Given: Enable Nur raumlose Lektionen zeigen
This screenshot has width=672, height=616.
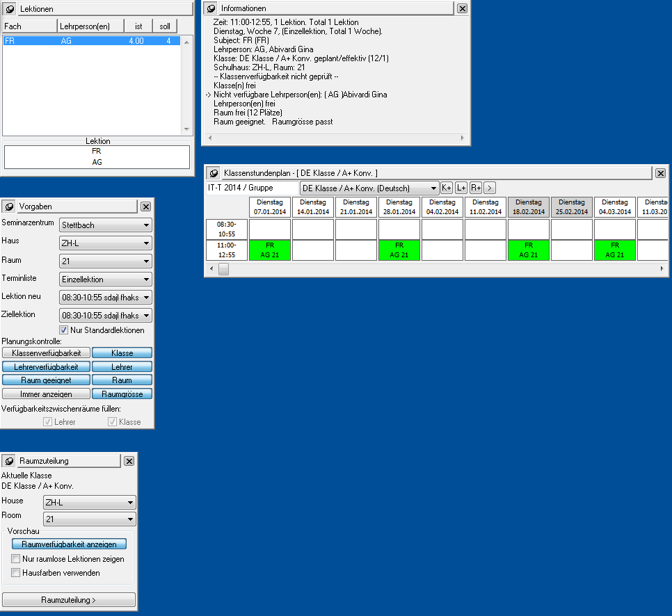Looking at the screenshot, I should pyautogui.click(x=16, y=559).
